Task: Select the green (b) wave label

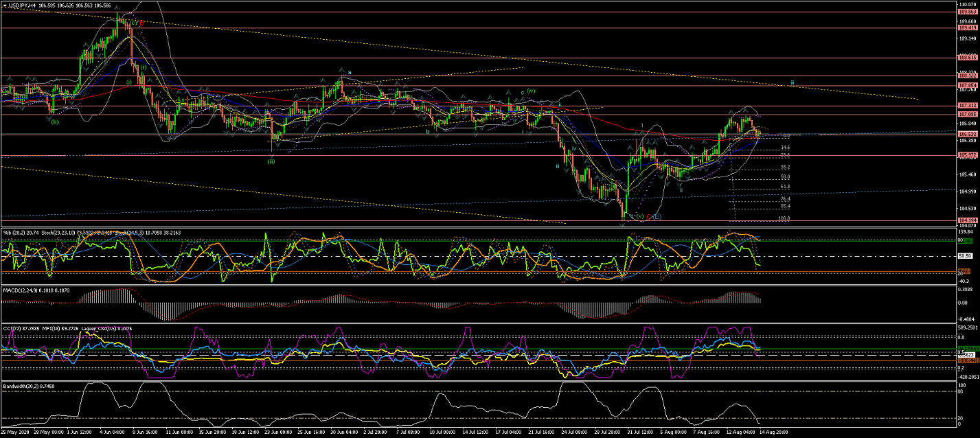Action: coord(54,122)
